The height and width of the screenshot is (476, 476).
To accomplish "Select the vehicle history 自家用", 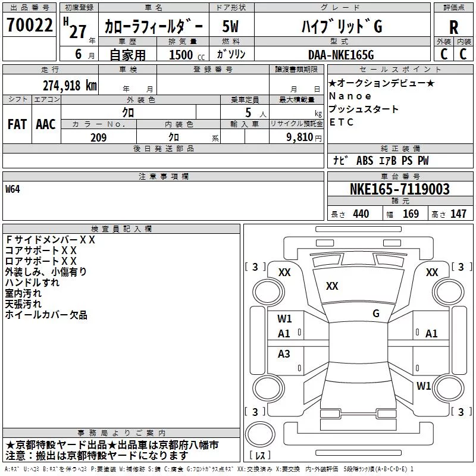I will pyautogui.click(x=127, y=55).
